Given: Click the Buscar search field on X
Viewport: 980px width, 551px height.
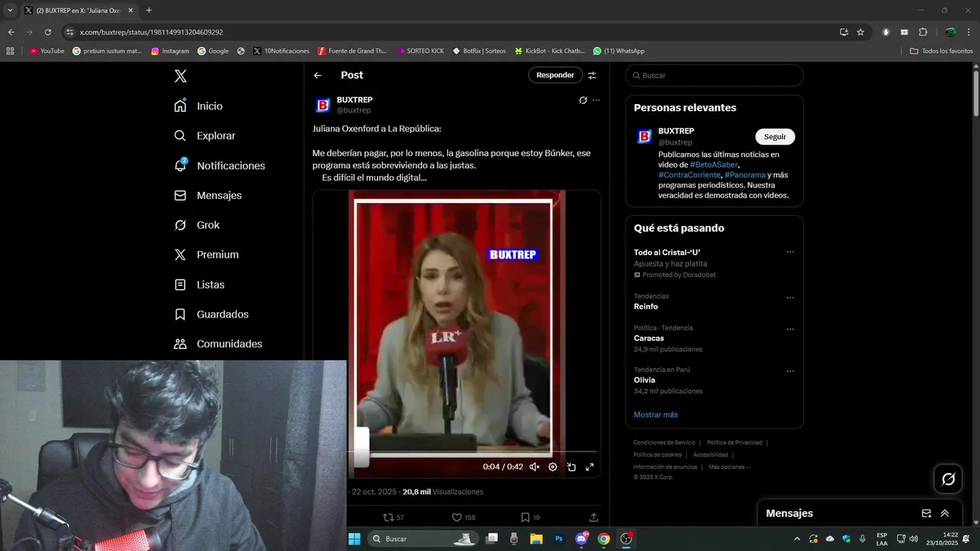Looking at the screenshot, I should click(714, 75).
